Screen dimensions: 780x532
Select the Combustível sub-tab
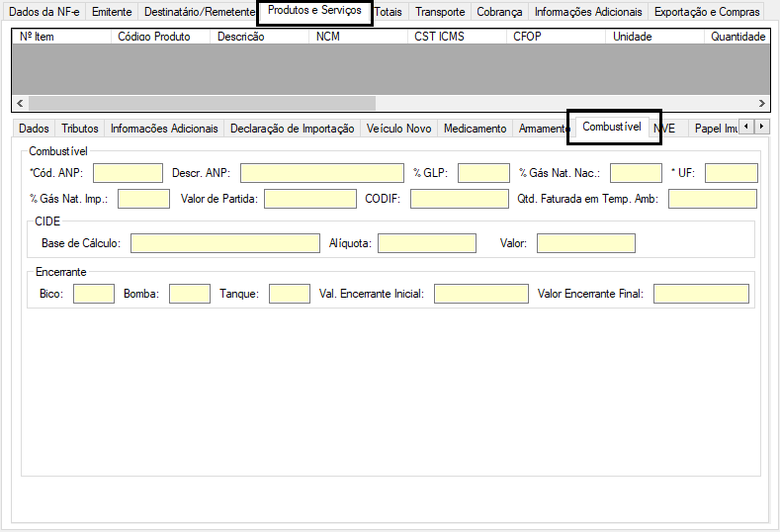(x=612, y=127)
